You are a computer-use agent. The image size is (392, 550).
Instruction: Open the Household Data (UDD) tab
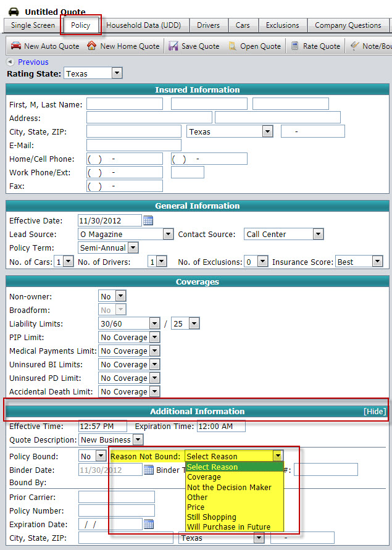click(x=144, y=25)
